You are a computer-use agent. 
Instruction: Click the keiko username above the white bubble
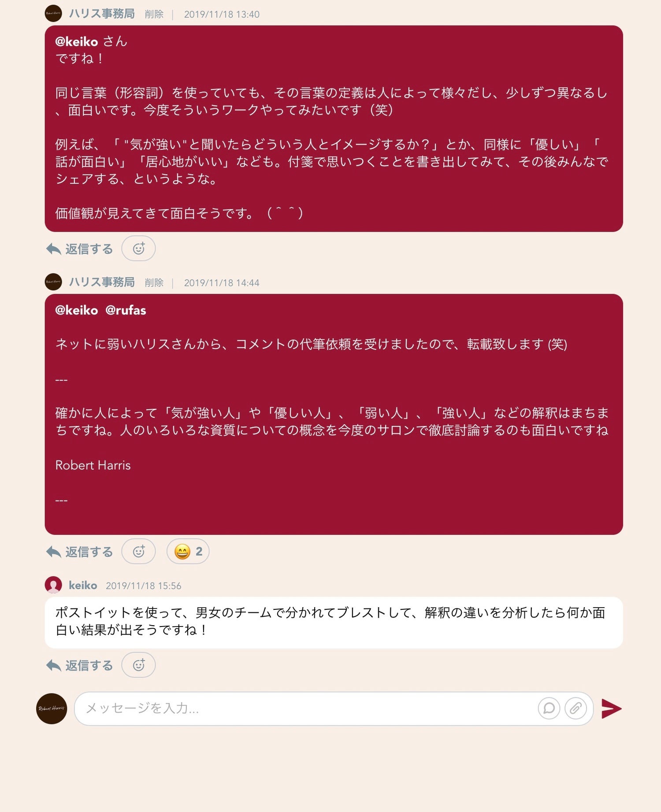click(x=83, y=585)
